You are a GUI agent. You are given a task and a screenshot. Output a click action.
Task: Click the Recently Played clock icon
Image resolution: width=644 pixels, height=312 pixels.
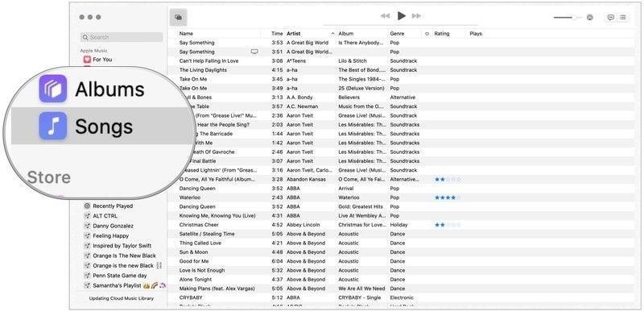point(87,206)
